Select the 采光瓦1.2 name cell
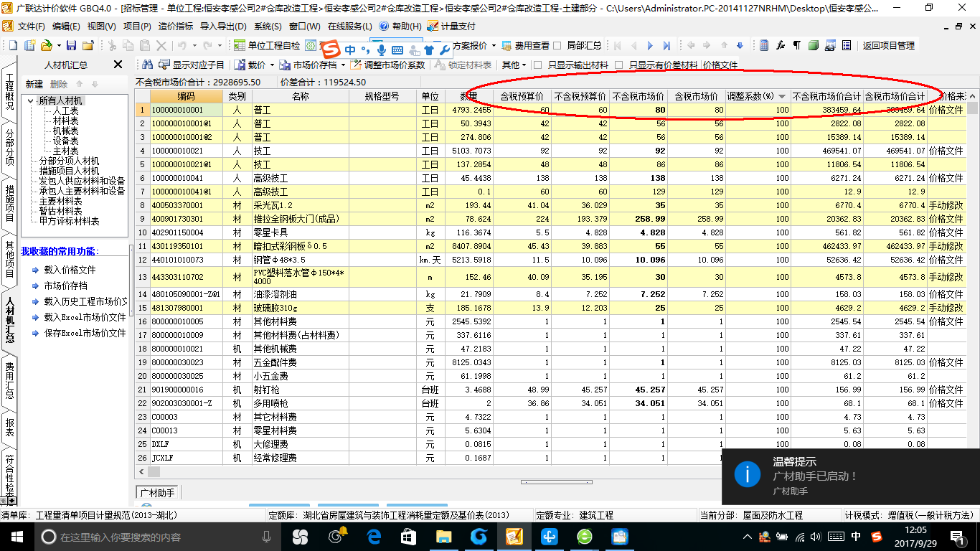This screenshot has height=551, width=980. coord(300,205)
